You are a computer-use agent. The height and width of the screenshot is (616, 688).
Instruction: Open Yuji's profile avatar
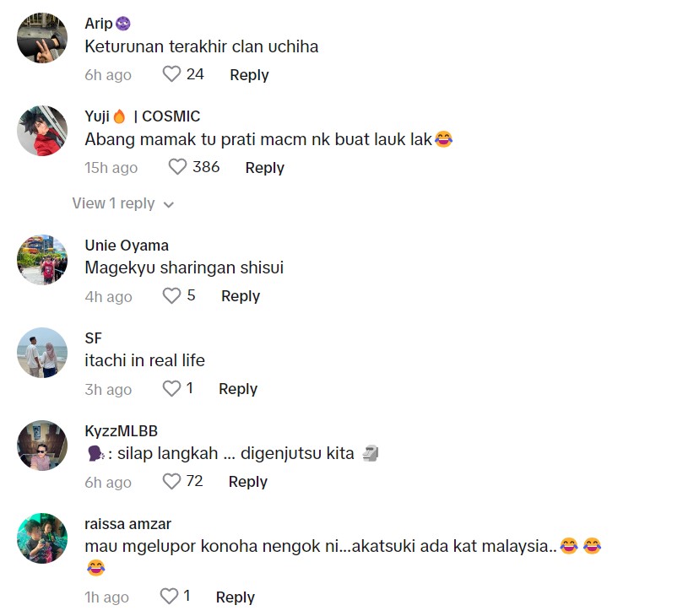click(42, 131)
